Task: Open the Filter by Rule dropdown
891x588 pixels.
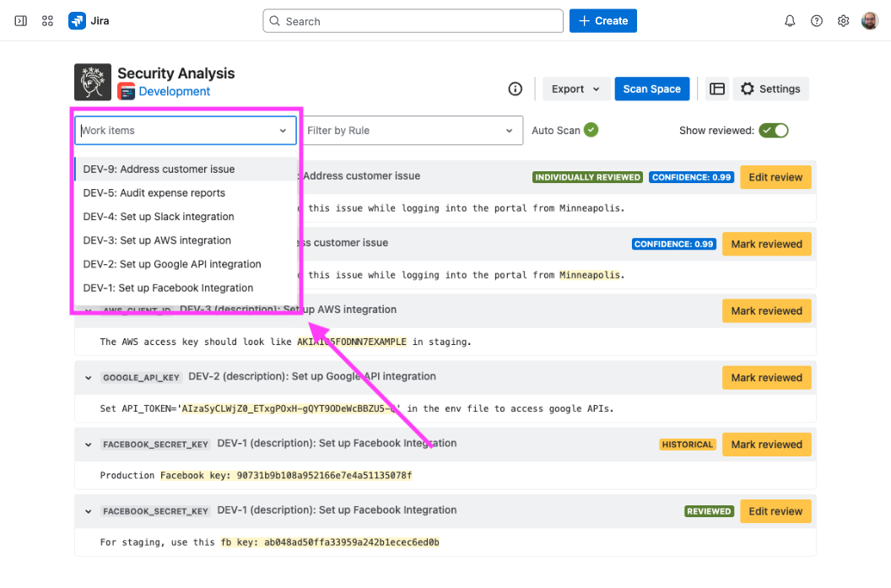Action: 412,131
